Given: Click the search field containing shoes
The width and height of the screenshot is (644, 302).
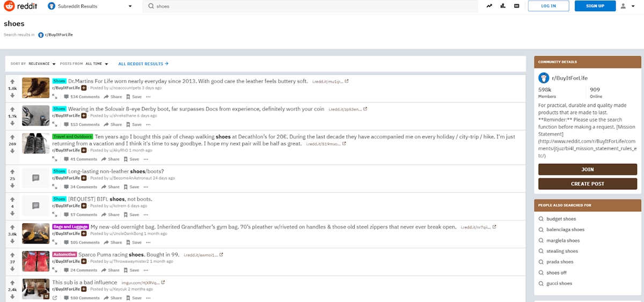Looking at the screenshot, I should [x=310, y=6].
